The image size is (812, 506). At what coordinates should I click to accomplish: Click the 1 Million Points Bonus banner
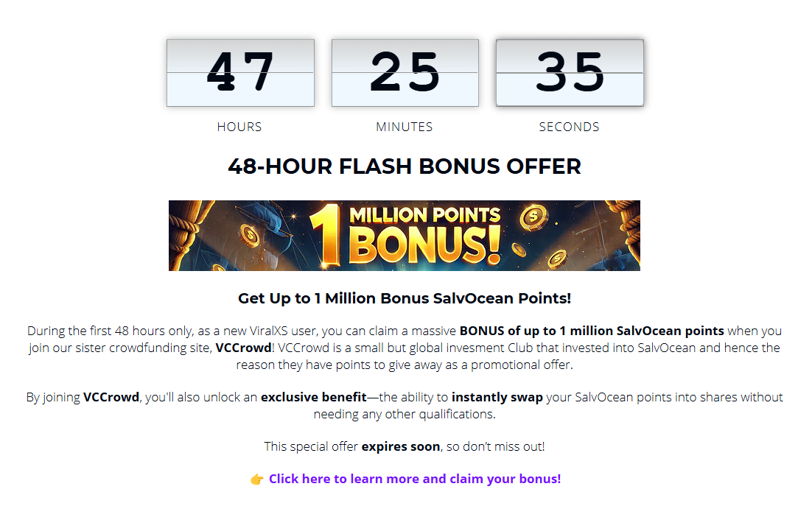click(405, 236)
